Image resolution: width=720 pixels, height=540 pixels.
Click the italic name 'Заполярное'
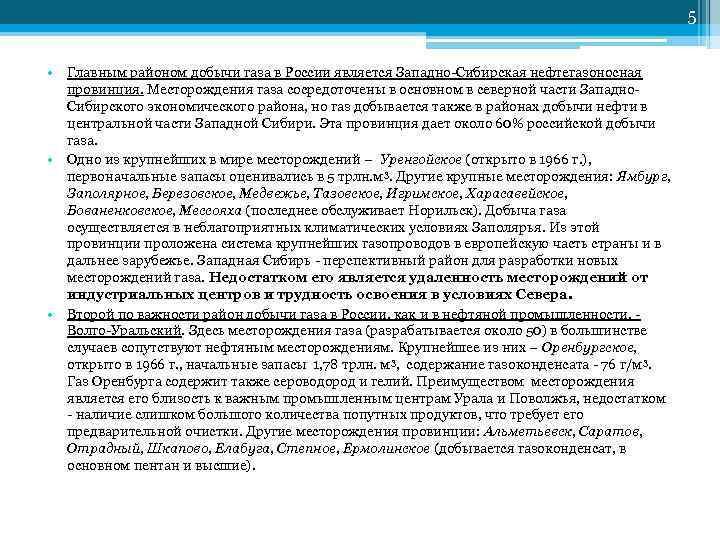pos(107,193)
